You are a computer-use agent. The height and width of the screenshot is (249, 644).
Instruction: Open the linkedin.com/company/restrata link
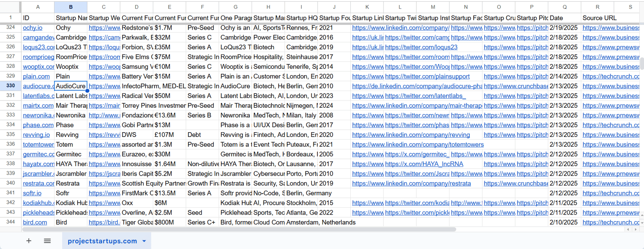pos(411,183)
